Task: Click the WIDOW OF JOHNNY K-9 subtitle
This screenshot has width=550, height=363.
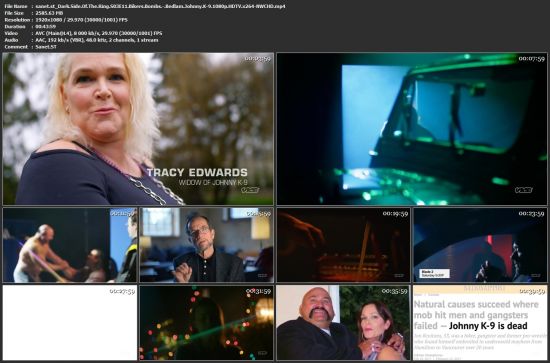Action: 213,182
